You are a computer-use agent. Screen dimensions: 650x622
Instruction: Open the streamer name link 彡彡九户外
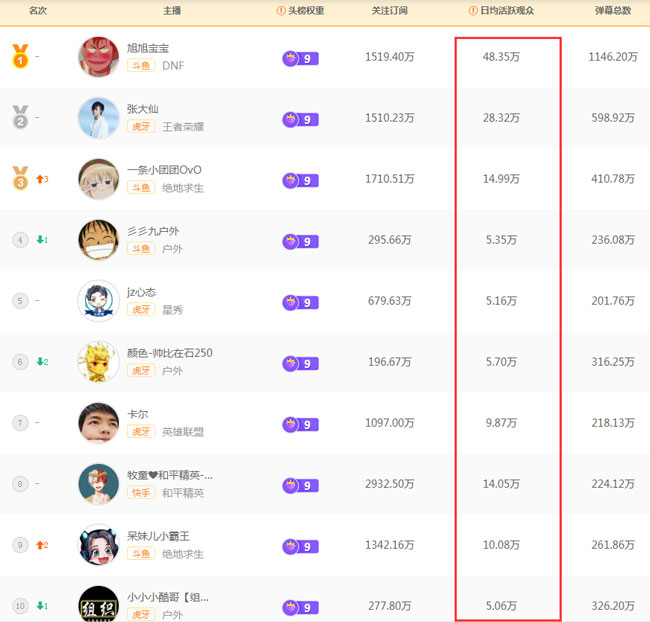click(x=153, y=231)
